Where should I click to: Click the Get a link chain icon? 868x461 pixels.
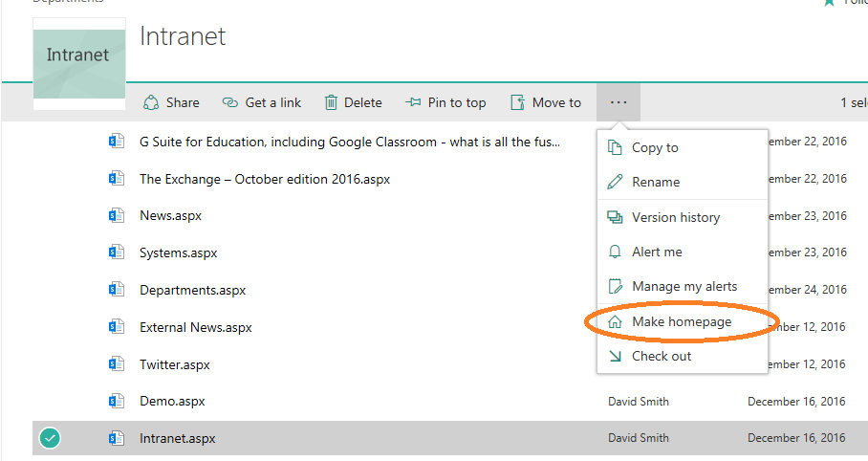[x=229, y=102]
